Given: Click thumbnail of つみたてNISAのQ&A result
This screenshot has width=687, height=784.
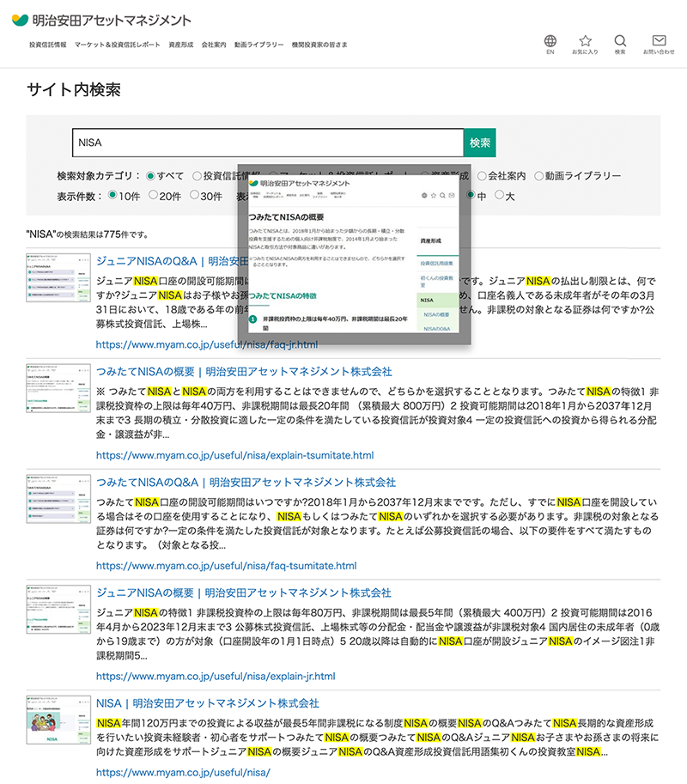Looking at the screenshot, I should [x=58, y=499].
